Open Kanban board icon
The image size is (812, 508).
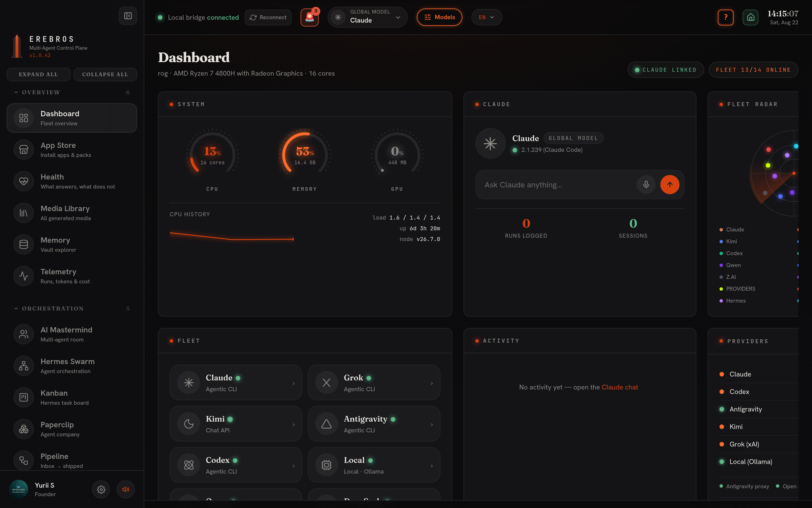23,397
